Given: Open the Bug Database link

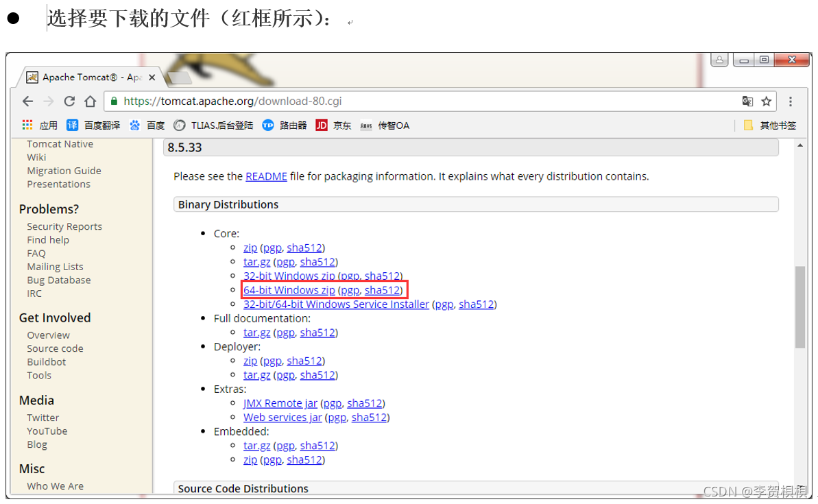Looking at the screenshot, I should [x=59, y=280].
